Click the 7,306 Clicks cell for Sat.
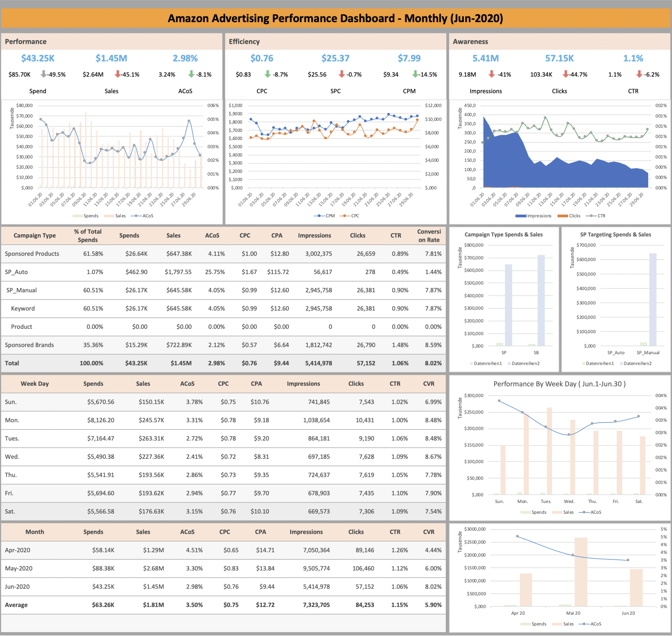 (x=366, y=511)
